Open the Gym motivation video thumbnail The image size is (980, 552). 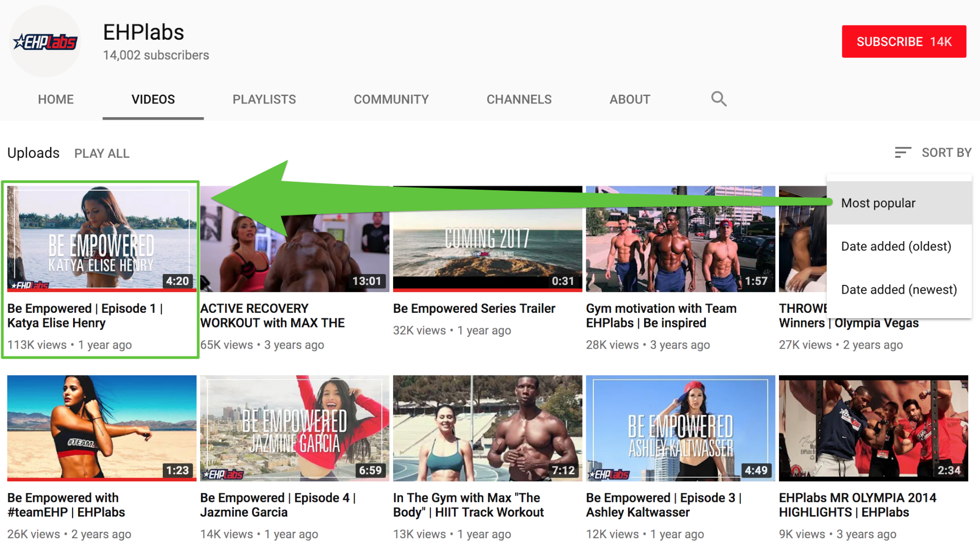680,239
